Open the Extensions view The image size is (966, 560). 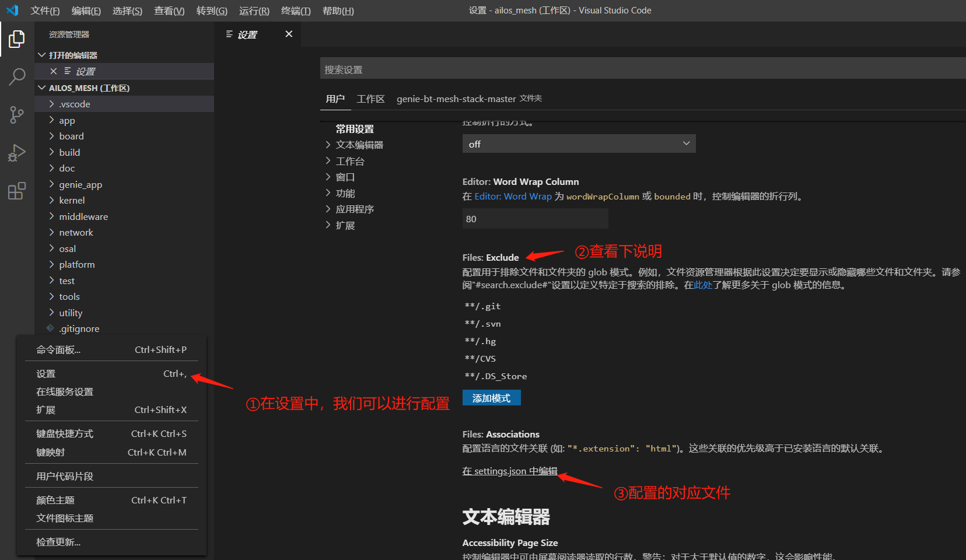coord(17,191)
